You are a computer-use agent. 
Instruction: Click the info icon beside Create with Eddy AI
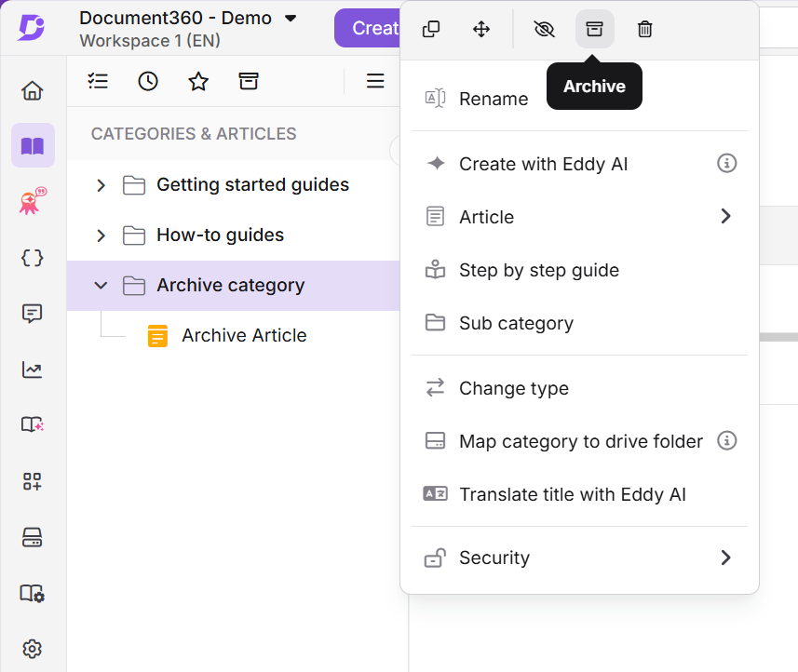pyautogui.click(x=726, y=163)
